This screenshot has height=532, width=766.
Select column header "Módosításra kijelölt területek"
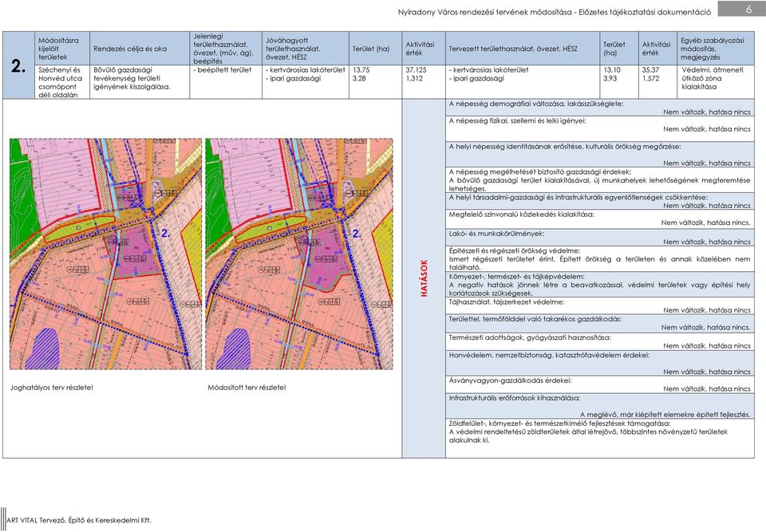click(58, 49)
